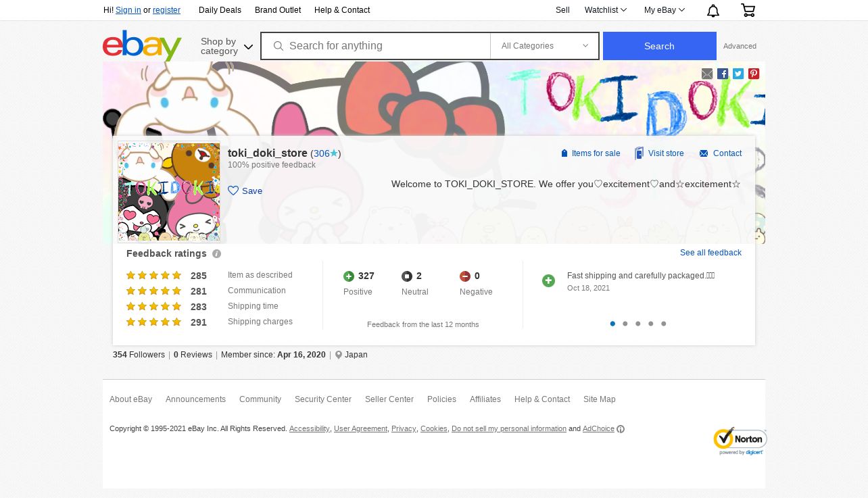Open Seller Center footer link

pyautogui.click(x=389, y=399)
